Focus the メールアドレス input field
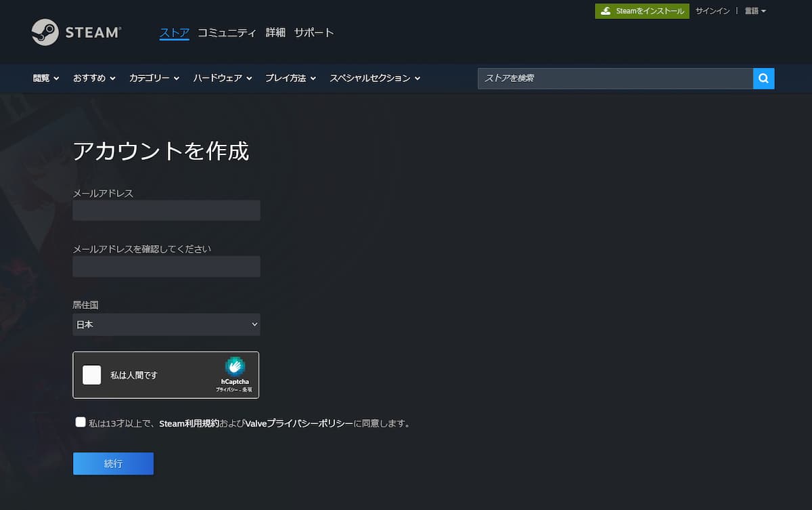This screenshot has height=510, width=812. click(x=166, y=210)
